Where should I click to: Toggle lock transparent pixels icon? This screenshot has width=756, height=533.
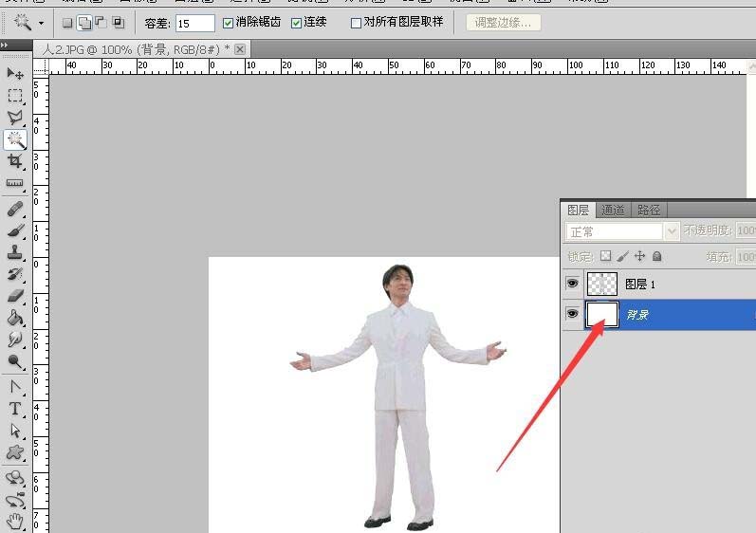(x=605, y=256)
